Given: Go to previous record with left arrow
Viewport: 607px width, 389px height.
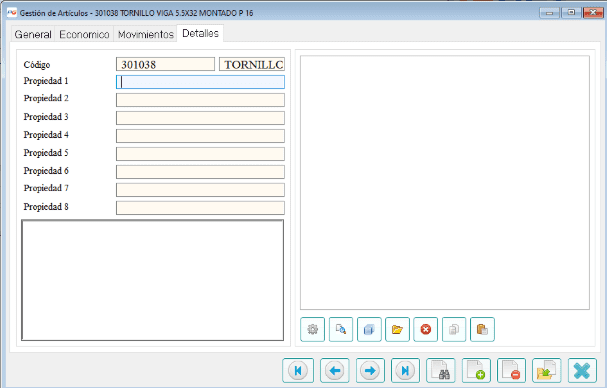Looking at the screenshot, I should (x=334, y=370).
